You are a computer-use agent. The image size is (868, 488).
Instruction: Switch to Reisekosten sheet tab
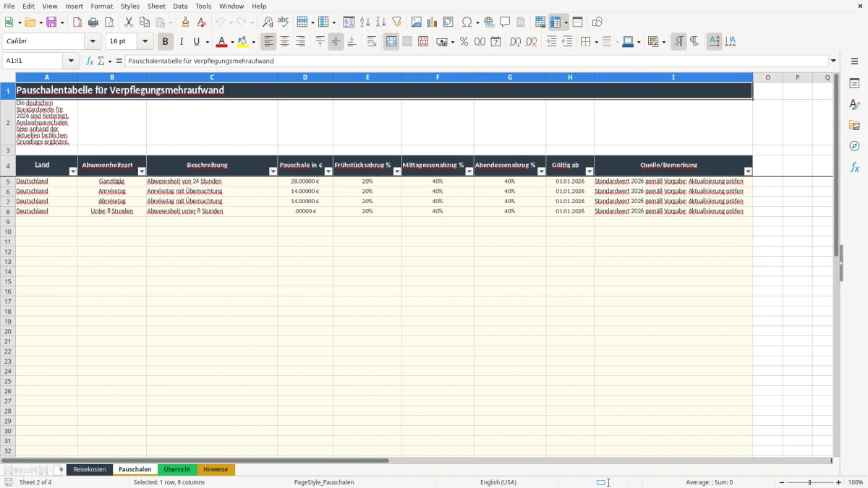tap(90, 469)
